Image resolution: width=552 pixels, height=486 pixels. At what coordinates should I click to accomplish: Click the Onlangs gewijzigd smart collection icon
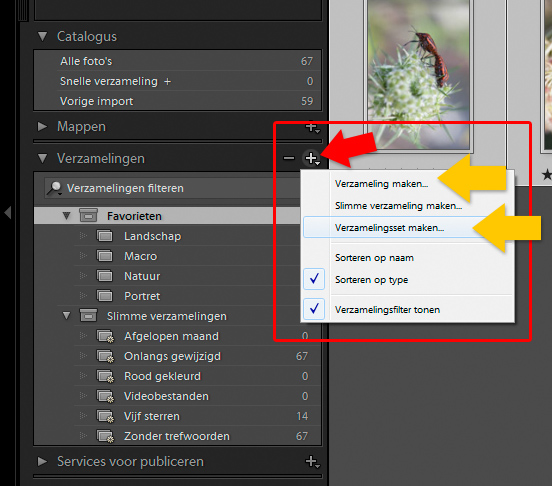(105, 356)
